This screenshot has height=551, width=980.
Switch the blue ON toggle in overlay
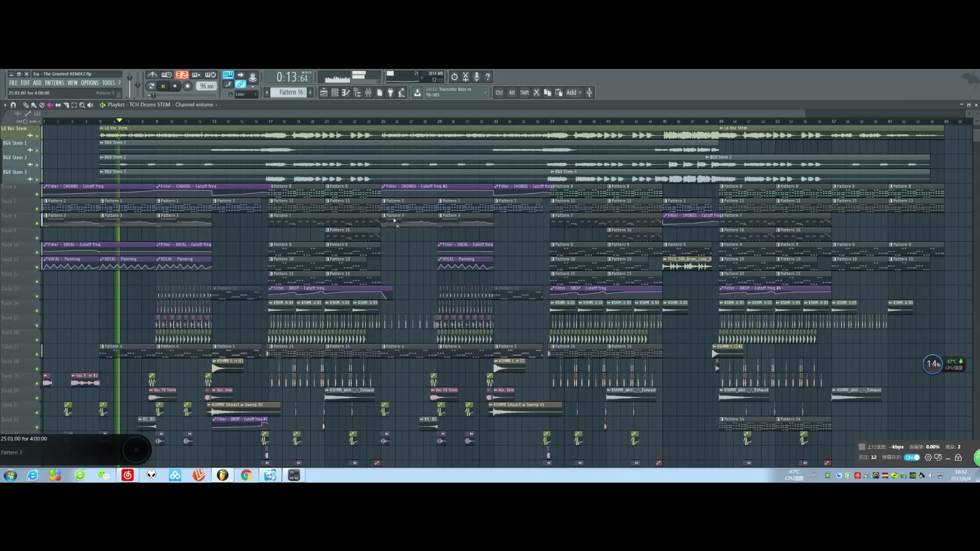pos(912,458)
